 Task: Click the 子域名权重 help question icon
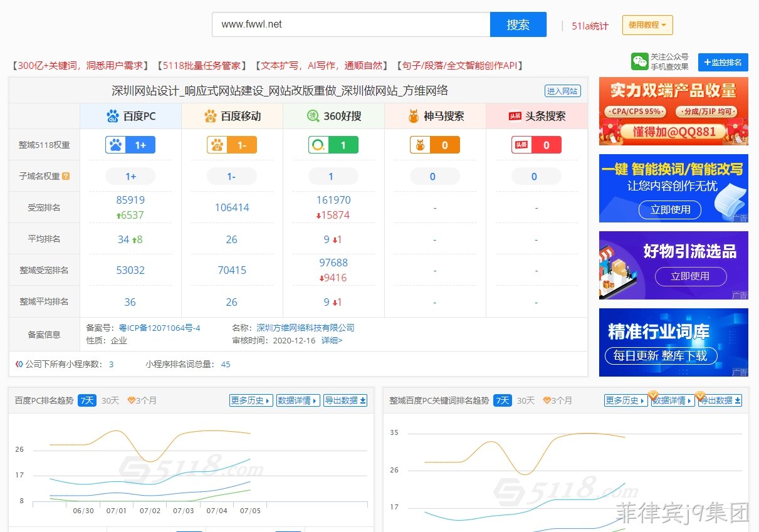click(66, 176)
